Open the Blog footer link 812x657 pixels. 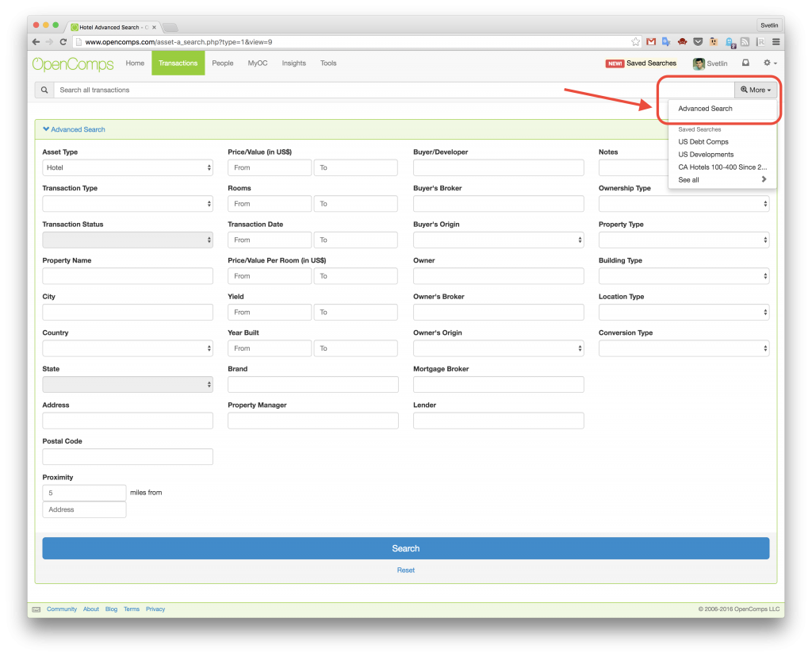point(111,609)
